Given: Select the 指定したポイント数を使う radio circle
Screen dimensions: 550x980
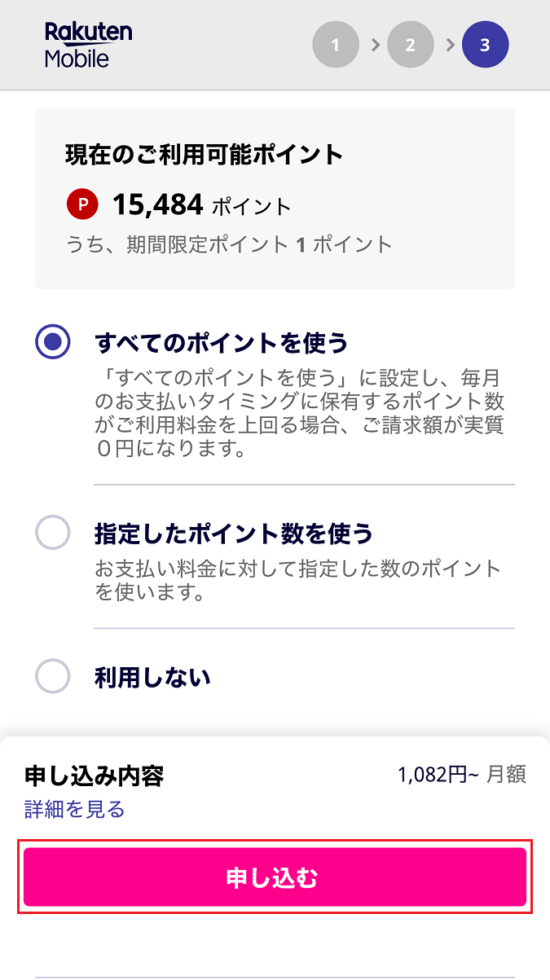Looking at the screenshot, I should point(53,534).
